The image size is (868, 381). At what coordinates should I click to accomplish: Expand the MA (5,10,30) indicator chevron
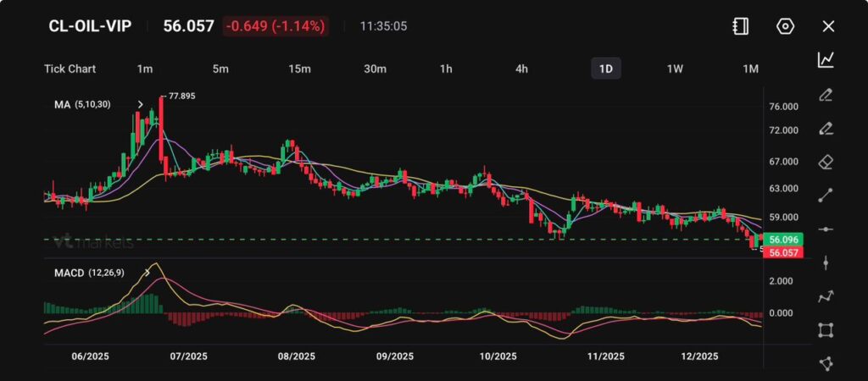click(x=140, y=104)
